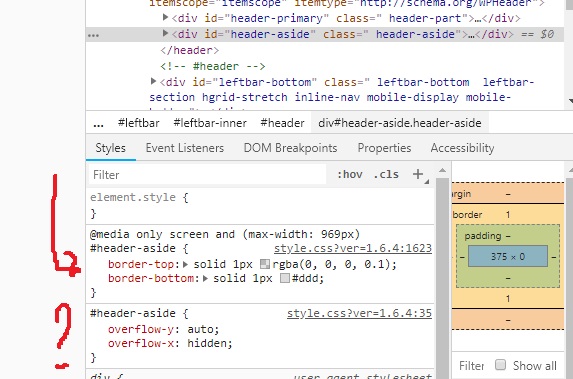The width and height of the screenshot is (573, 379).
Task: Click the overflow-y: auto declaration
Action: 163,329
